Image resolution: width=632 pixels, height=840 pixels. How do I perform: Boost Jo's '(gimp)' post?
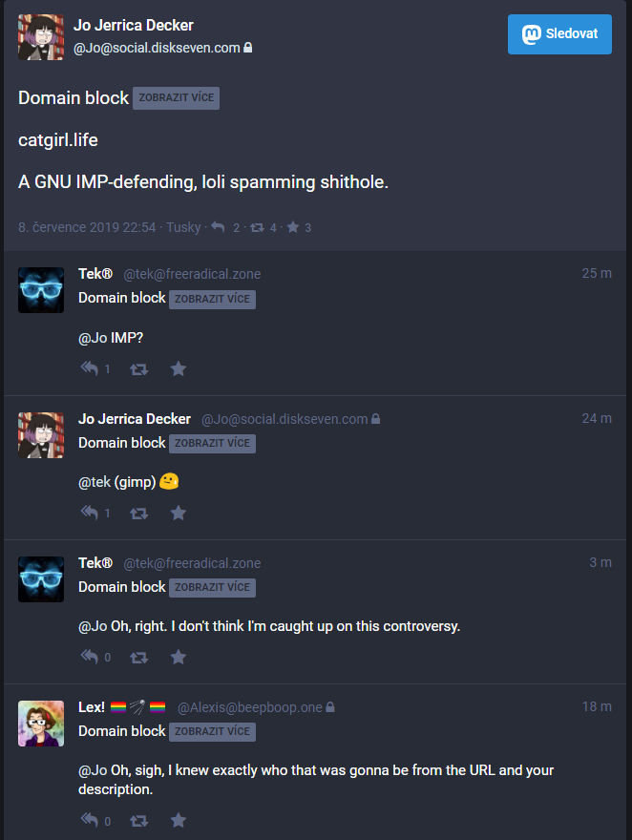[138, 514]
